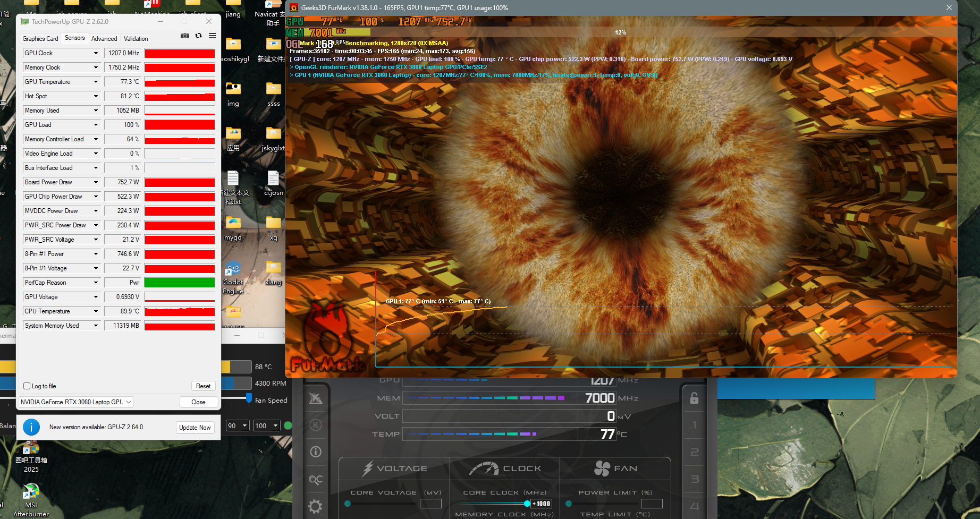Expand GPU Temperature sensor dropdown
This screenshot has width=980, height=519.
coord(96,82)
